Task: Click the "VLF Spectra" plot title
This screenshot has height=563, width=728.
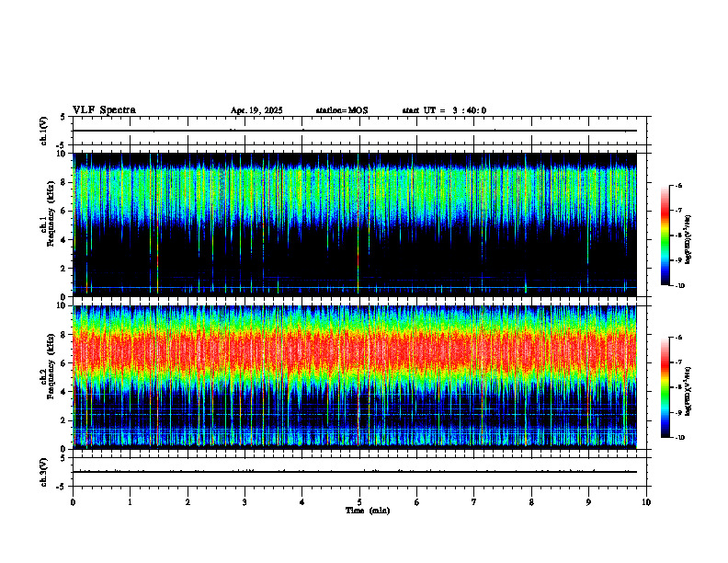Action: 104,110
